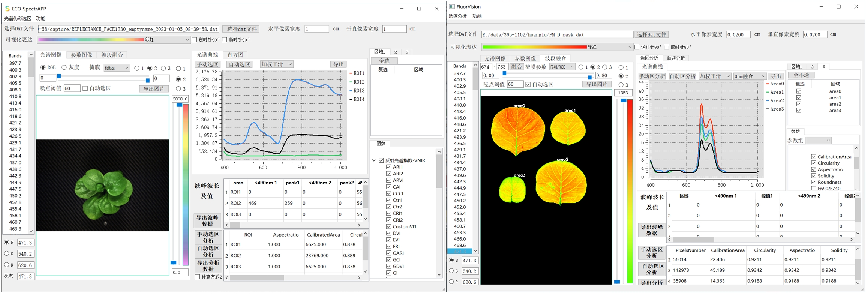Click the FluorVision app icon in title bar
This screenshot has height=295, width=868.
(x=452, y=7)
